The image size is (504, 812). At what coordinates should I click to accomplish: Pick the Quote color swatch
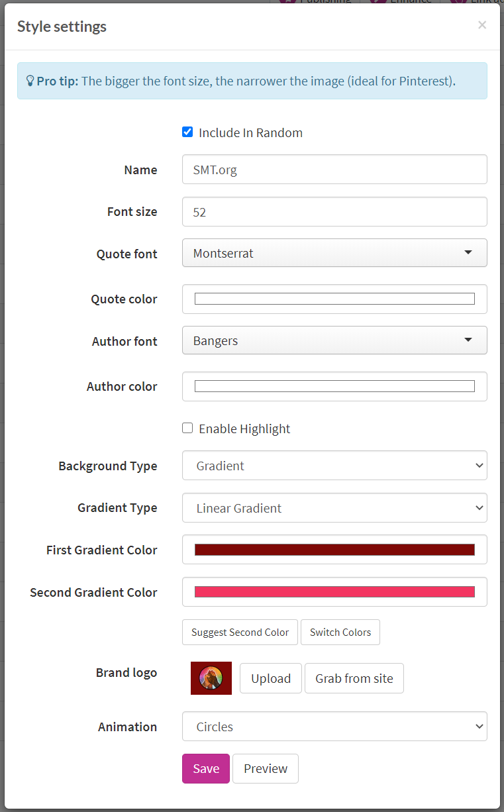tap(334, 299)
